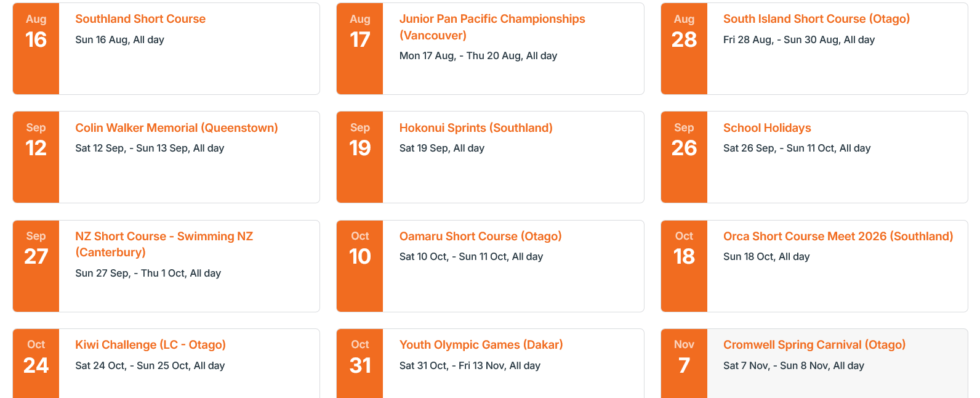Viewport: 980px width, 398px height.
Task: Open Kiwi Challenge (LC - Otago) event
Action: pos(150,344)
